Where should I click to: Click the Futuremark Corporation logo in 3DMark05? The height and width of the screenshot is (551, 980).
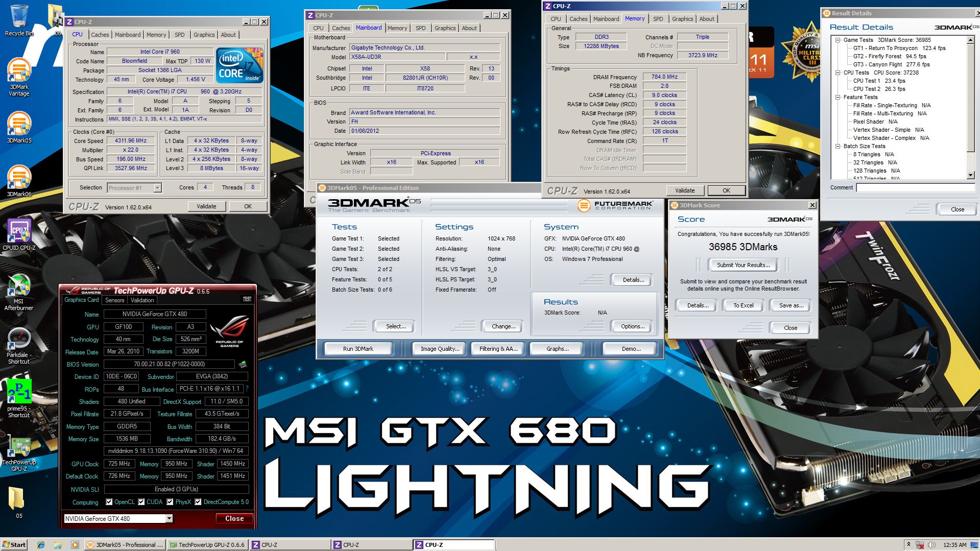615,205
